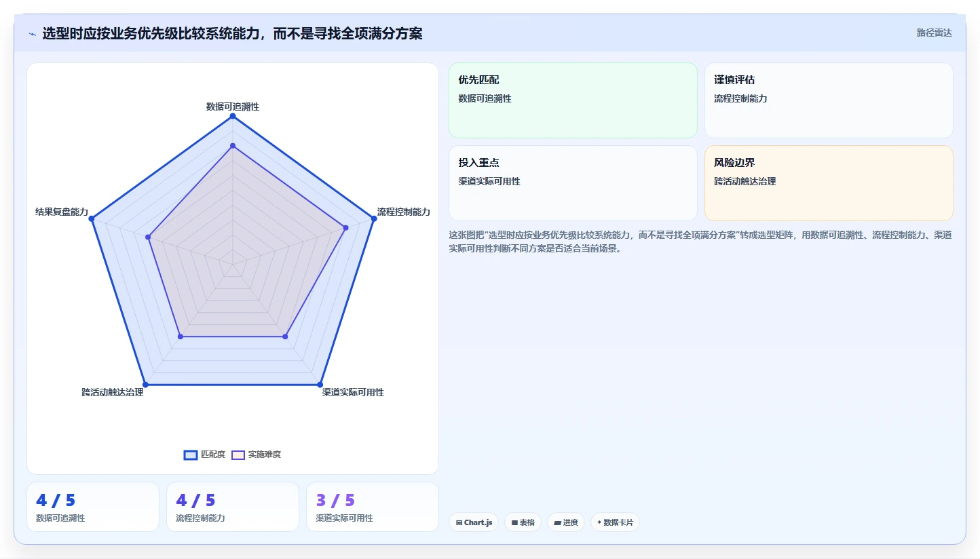The image size is (980, 559).
Task: Select the 匹配度 point on 结果复盘能力 axis
Action: point(92,218)
